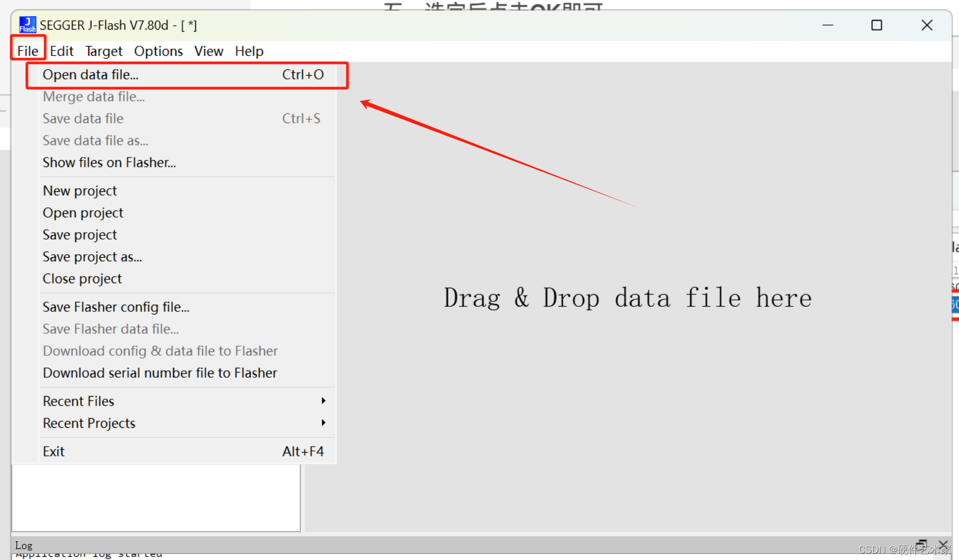Select Merge data file... item
This screenshot has width=959, height=560.
point(187,97)
